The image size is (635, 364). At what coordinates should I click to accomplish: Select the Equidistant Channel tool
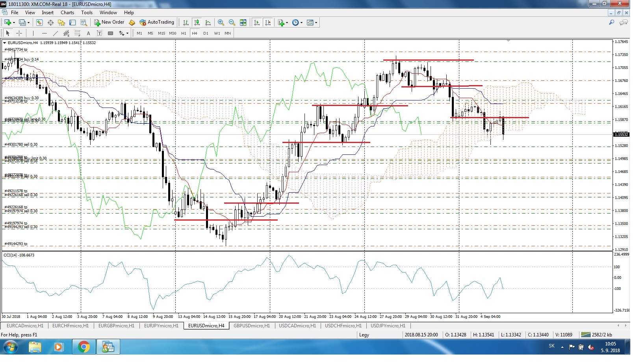(66, 33)
